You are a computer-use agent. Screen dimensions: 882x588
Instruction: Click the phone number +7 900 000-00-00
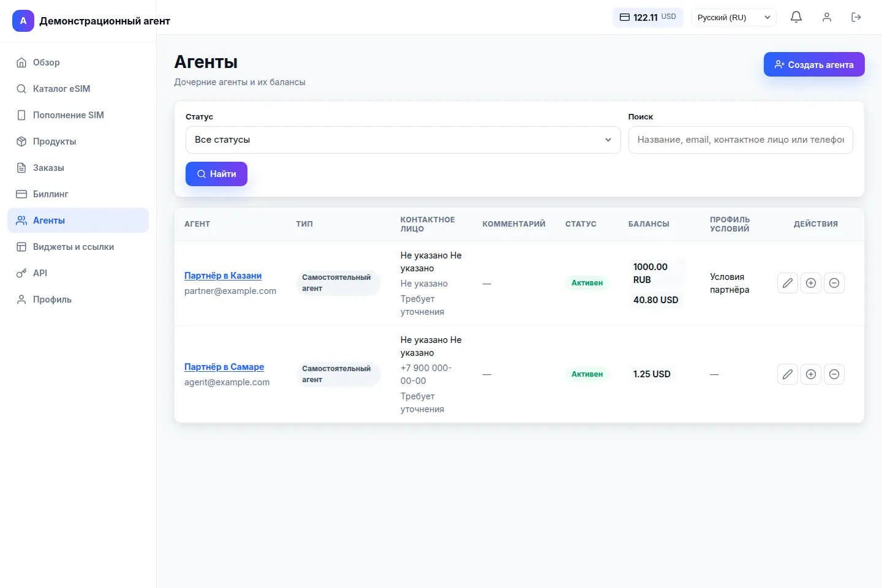tap(426, 374)
